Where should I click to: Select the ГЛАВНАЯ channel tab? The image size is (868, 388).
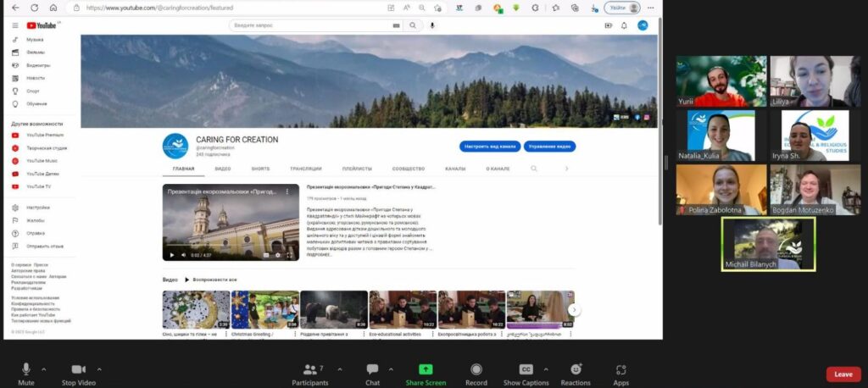point(183,169)
